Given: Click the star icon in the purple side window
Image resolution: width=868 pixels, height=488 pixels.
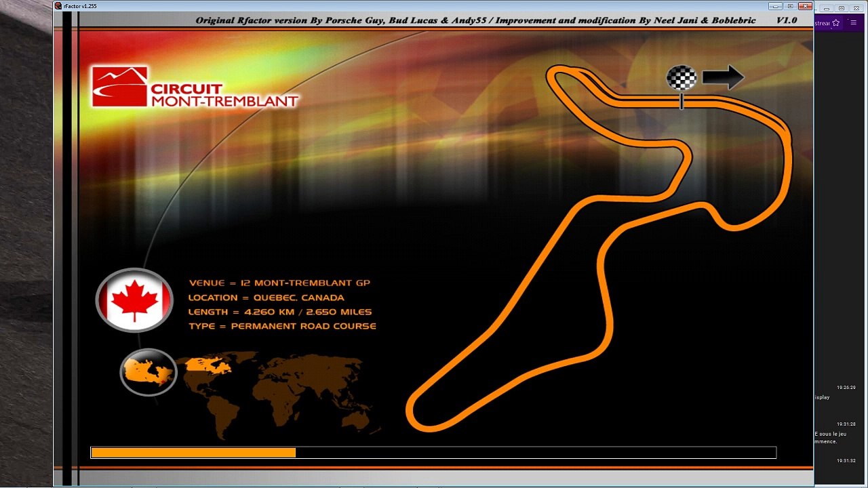Looking at the screenshot, I should 836,22.
